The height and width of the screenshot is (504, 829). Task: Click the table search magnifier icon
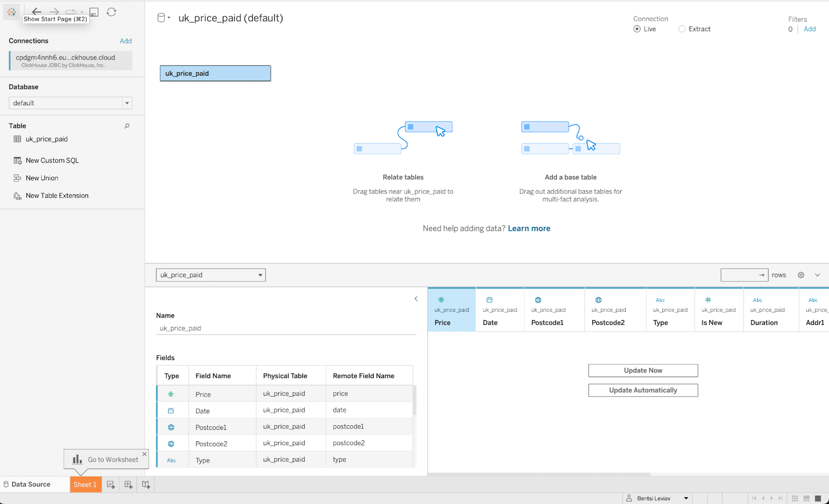click(x=127, y=126)
